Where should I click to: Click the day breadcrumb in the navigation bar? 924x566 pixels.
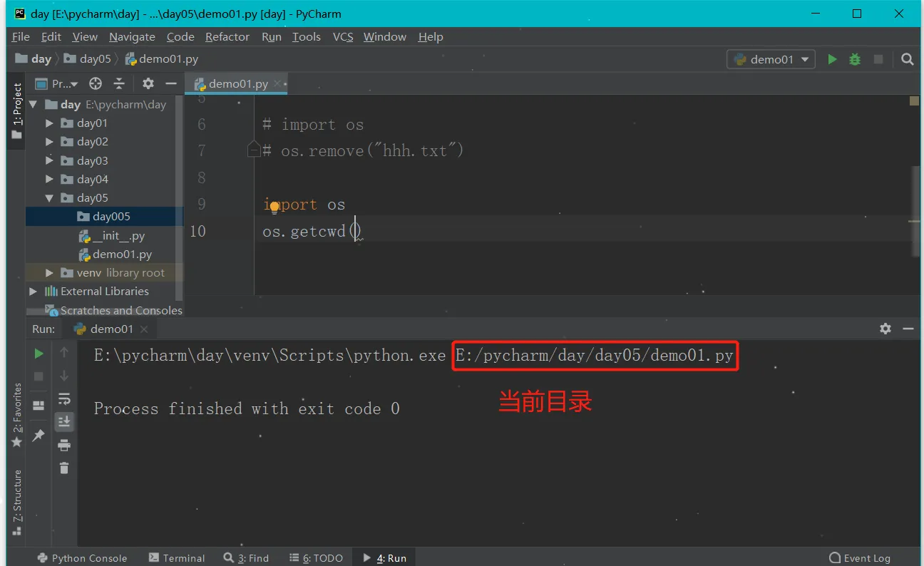tap(34, 58)
